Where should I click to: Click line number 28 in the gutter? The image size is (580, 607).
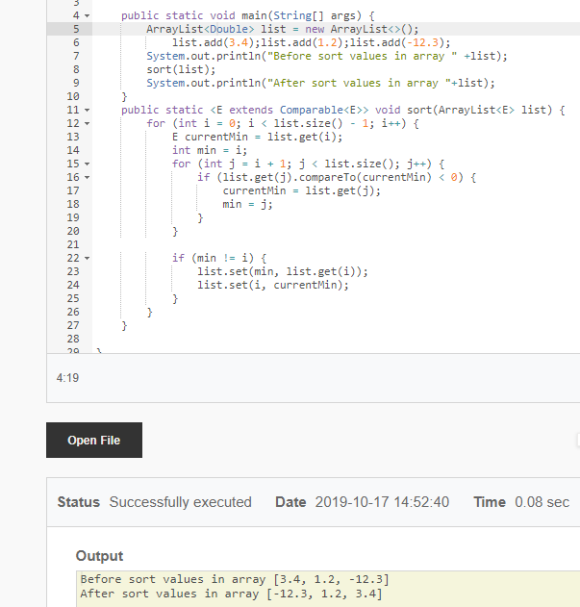coord(73,339)
